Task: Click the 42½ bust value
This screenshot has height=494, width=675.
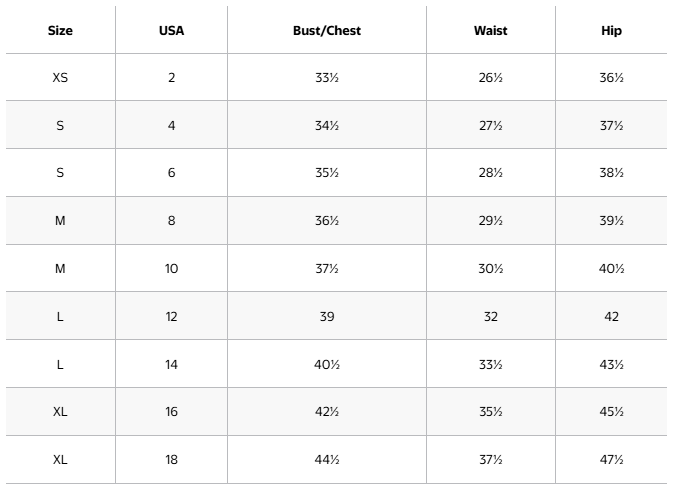Action: click(x=327, y=411)
